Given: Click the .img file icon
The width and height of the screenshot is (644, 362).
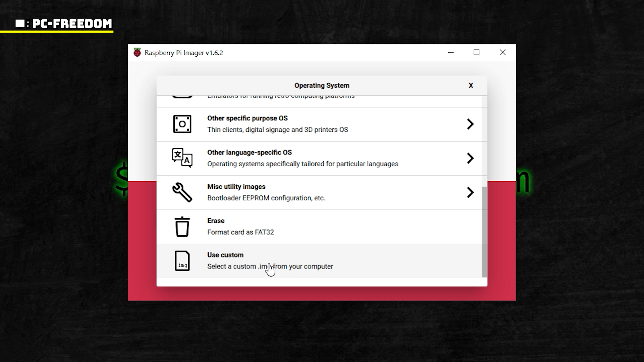Looking at the screenshot, I should coord(182,261).
